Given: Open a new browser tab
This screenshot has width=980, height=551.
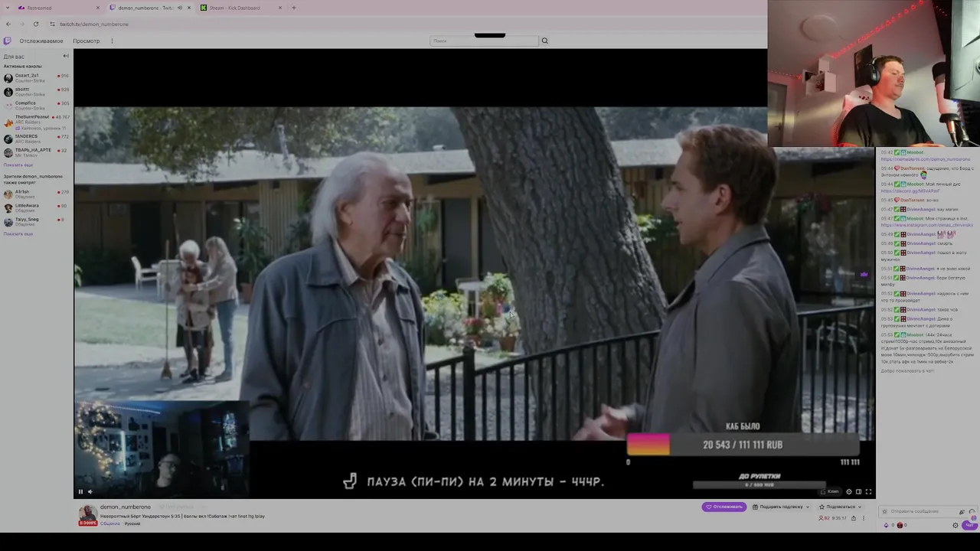Looking at the screenshot, I should click(294, 8).
